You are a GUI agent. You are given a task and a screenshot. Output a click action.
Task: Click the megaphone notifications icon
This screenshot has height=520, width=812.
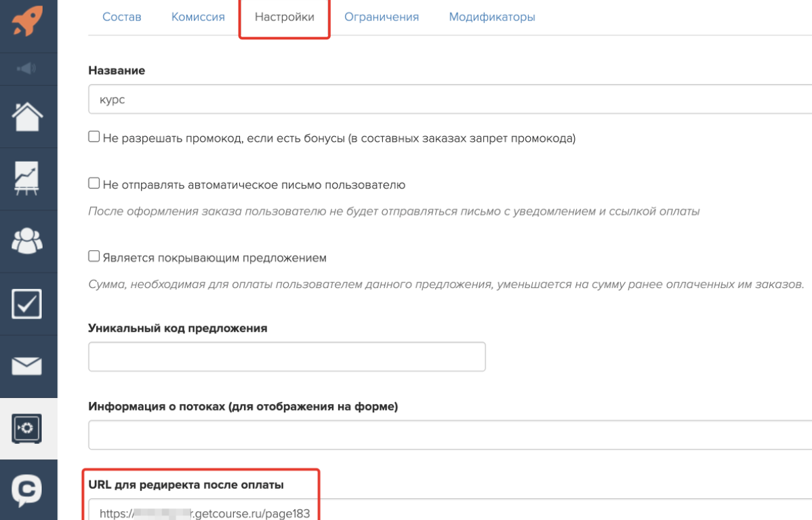(28, 68)
